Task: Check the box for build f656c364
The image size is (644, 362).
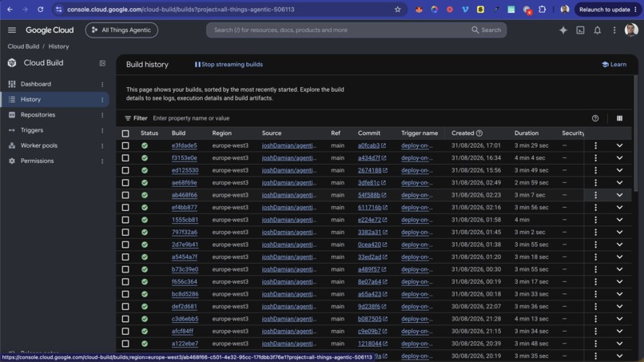Action: [x=125, y=282]
